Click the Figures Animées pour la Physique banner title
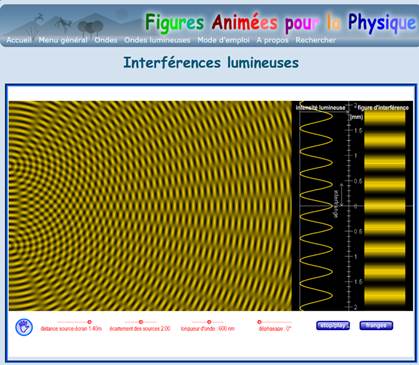Image resolution: width=419 pixels, height=365 pixels. [x=280, y=23]
